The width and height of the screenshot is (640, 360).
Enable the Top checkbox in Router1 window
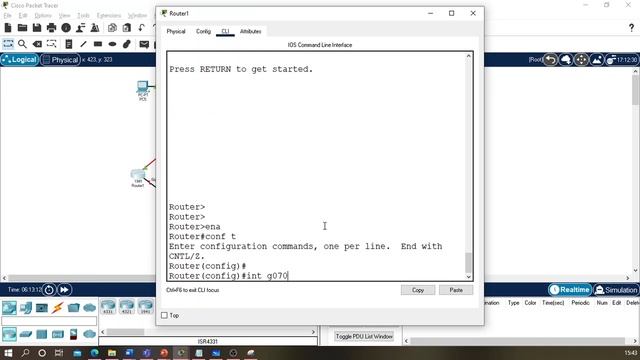tap(164, 316)
